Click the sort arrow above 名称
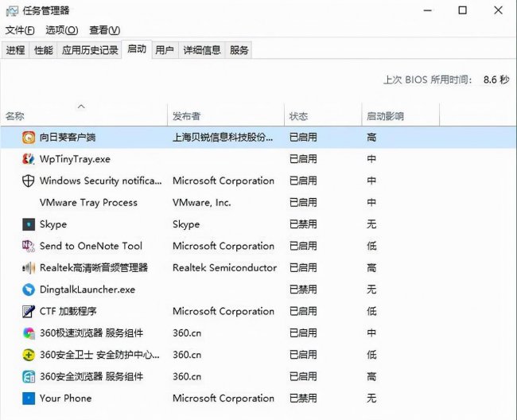Image resolution: width=517 pixels, height=420 pixels. (81, 107)
